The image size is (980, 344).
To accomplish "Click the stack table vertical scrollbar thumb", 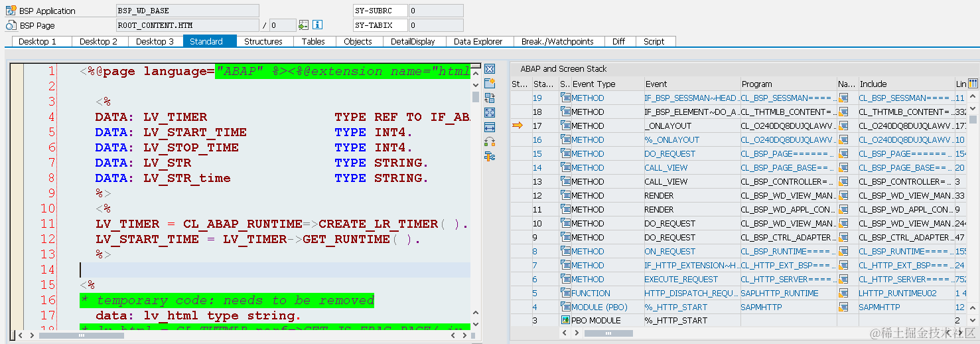I will [973, 120].
